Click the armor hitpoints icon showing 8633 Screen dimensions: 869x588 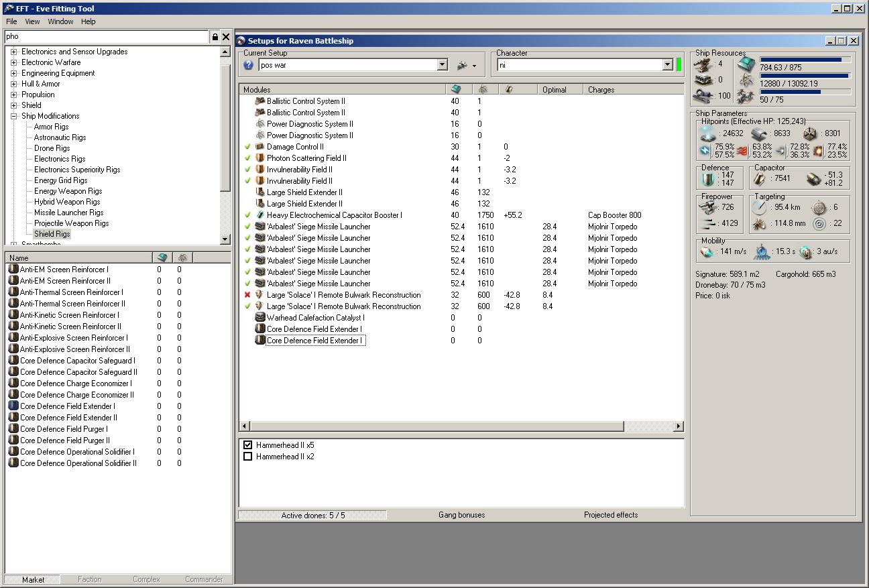tap(758, 133)
